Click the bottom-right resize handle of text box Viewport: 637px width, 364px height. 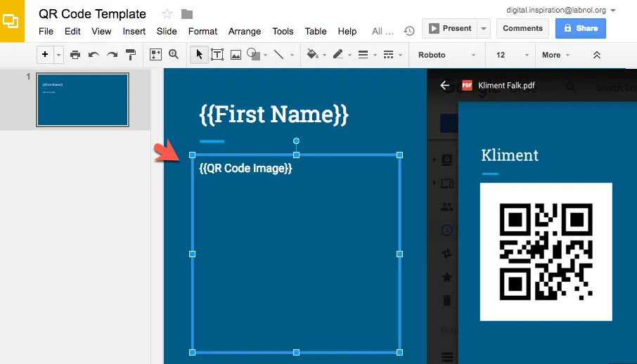tap(400, 352)
